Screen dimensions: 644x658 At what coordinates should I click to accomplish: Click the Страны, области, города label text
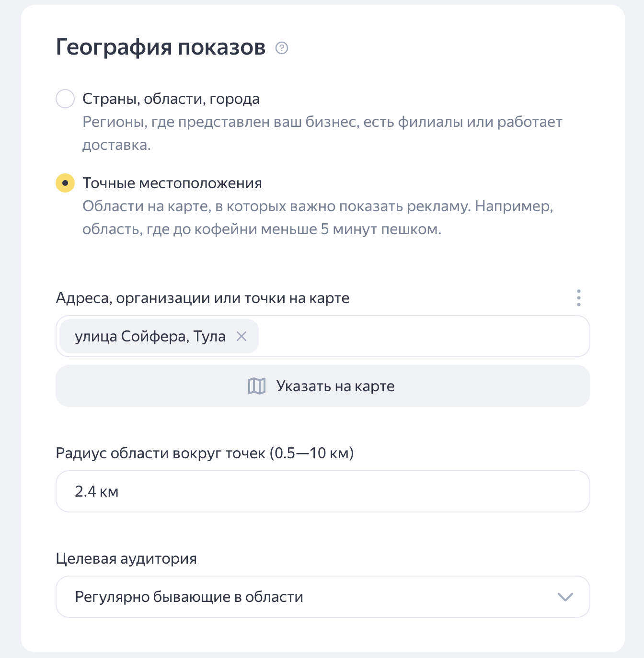tap(171, 99)
